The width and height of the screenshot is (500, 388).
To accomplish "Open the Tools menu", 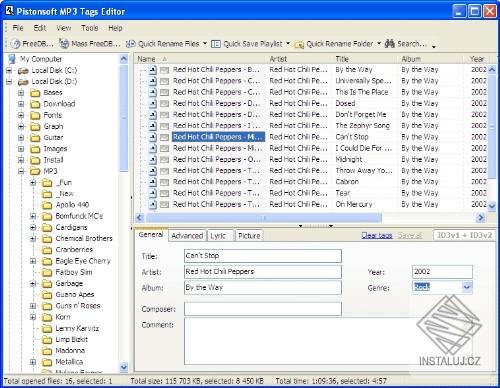I will coord(90,28).
